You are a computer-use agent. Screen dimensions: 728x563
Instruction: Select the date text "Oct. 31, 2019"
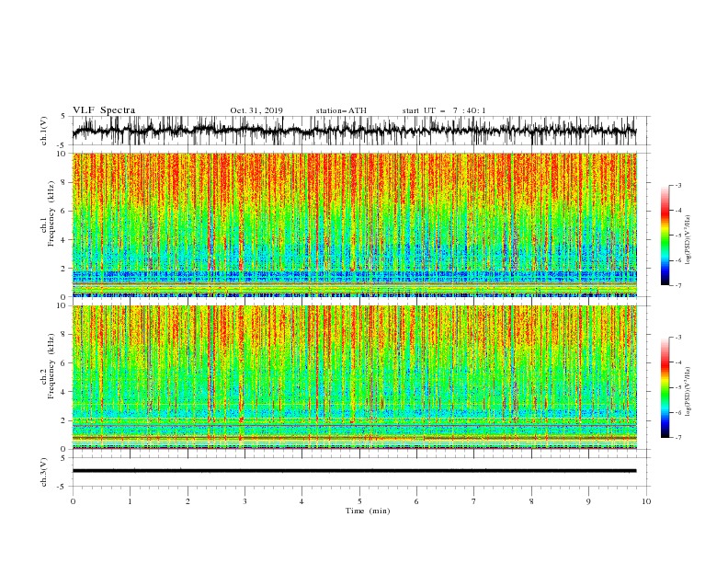(x=256, y=110)
